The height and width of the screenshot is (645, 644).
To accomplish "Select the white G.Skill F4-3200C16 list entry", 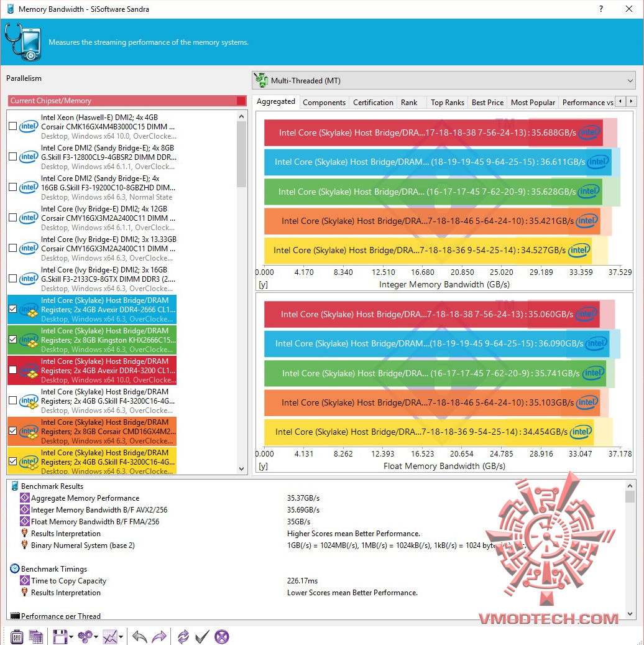I will pos(92,401).
